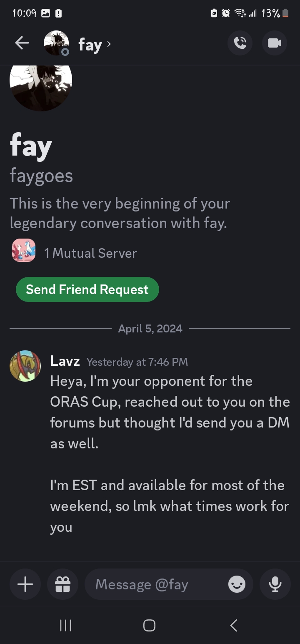The height and width of the screenshot is (644, 300).
Task: Open the mutual server icon
Action: coord(24,250)
